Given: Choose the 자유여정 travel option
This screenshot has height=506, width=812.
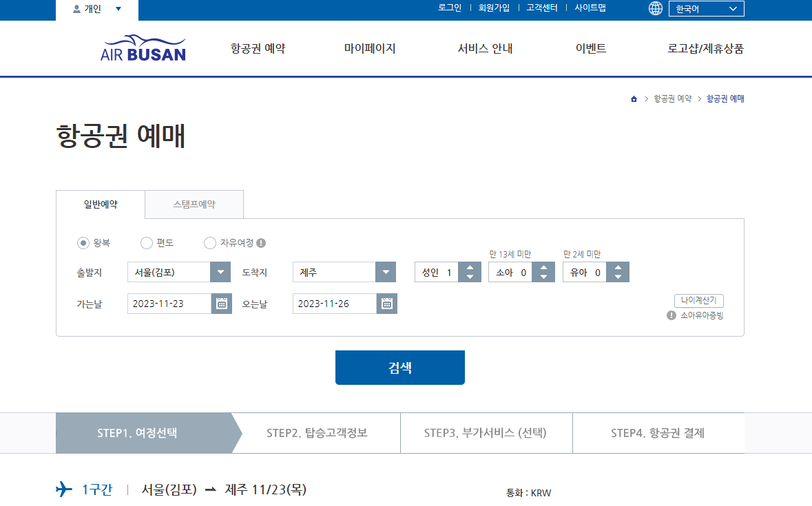Looking at the screenshot, I should point(209,243).
